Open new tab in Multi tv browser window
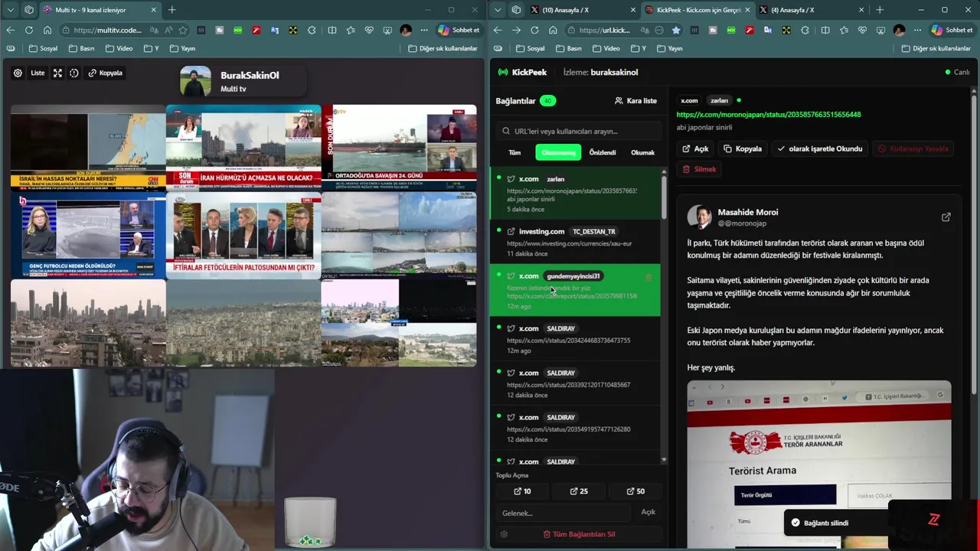The image size is (980, 551). (171, 10)
